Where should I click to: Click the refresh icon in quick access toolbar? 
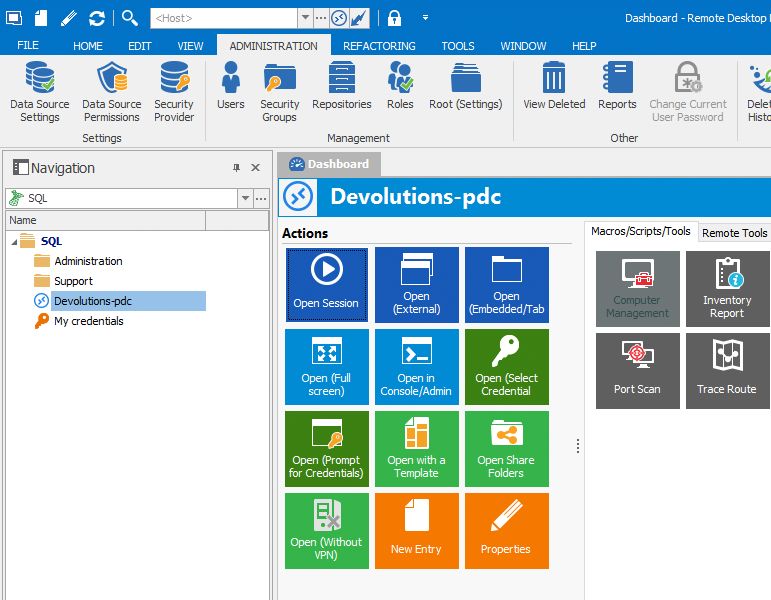pyautogui.click(x=96, y=18)
